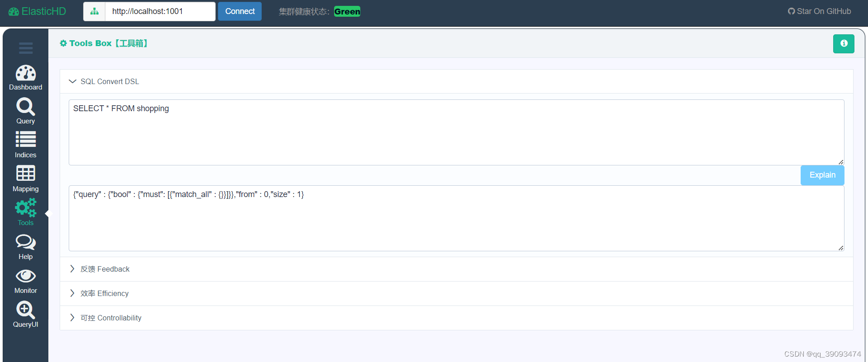Click the Indices sidebar label
The width and height of the screenshot is (868, 362).
point(26,155)
